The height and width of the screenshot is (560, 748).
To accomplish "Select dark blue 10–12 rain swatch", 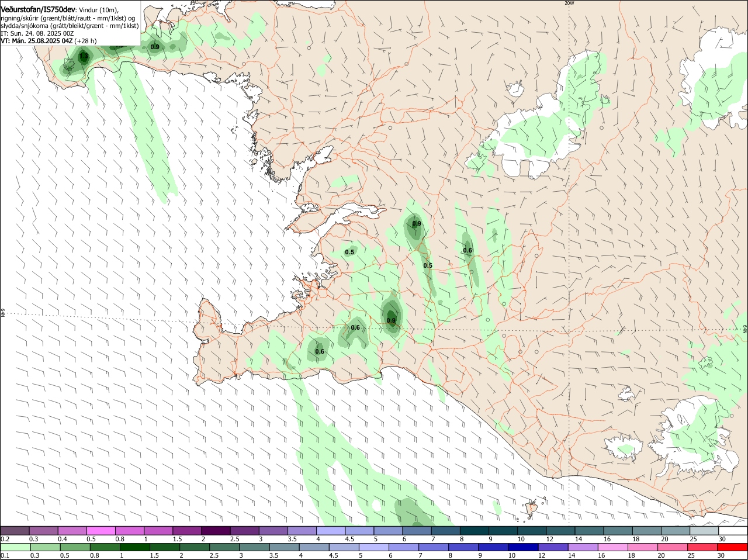I will (x=522, y=547).
